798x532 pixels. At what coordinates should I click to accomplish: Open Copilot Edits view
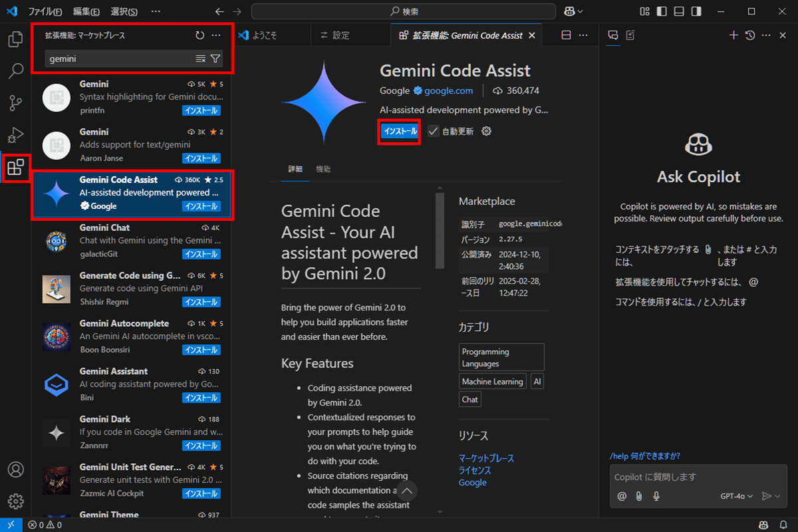(630, 35)
